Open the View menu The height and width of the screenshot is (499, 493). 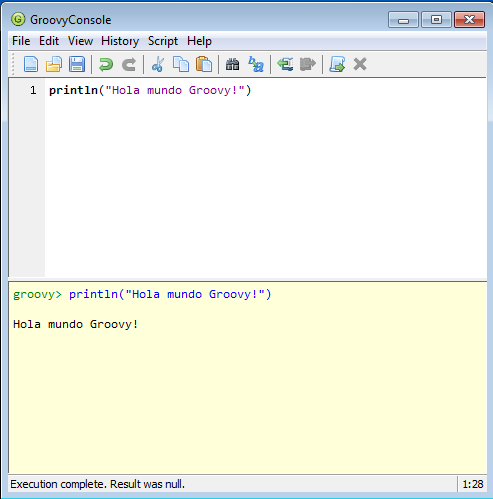[x=80, y=41]
